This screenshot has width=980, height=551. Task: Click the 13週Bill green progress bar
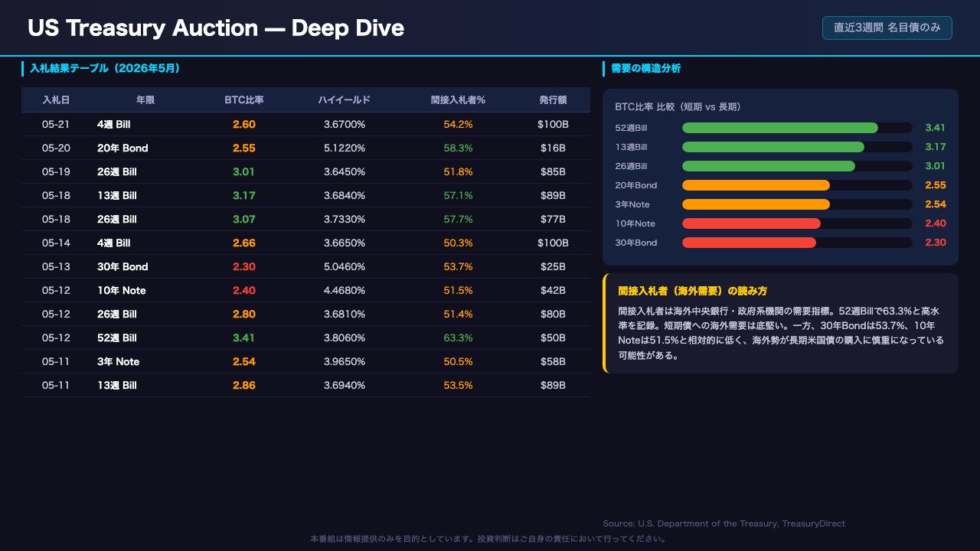tap(773, 147)
